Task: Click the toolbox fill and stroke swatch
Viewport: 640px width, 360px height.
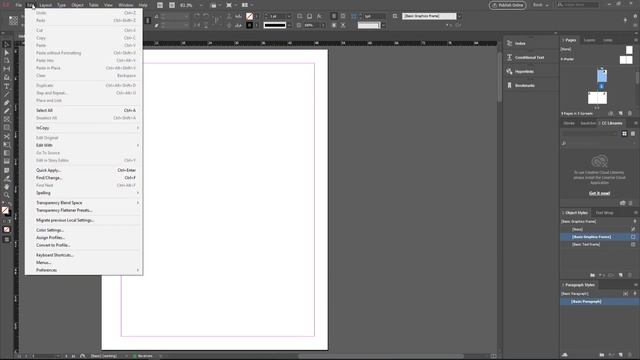Action: coord(6,211)
